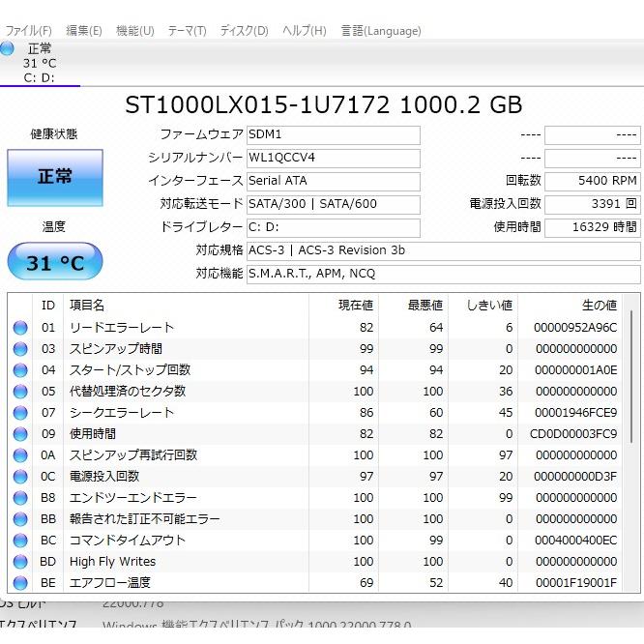This screenshot has height=644, width=644.
Task: Click status orb for row BC コマンドタイムアウト
Action: click(20, 541)
